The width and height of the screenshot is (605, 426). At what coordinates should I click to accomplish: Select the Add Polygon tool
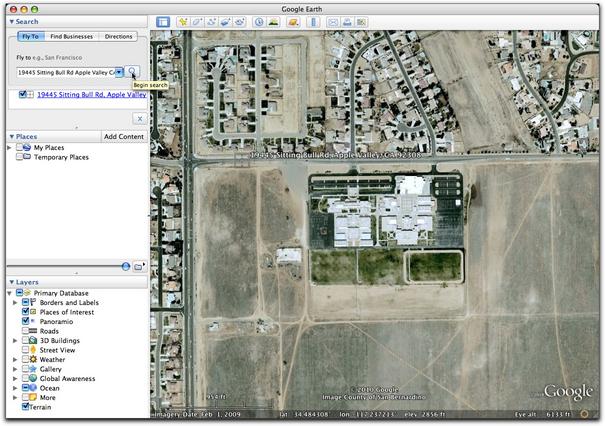click(x=197, y=22)
